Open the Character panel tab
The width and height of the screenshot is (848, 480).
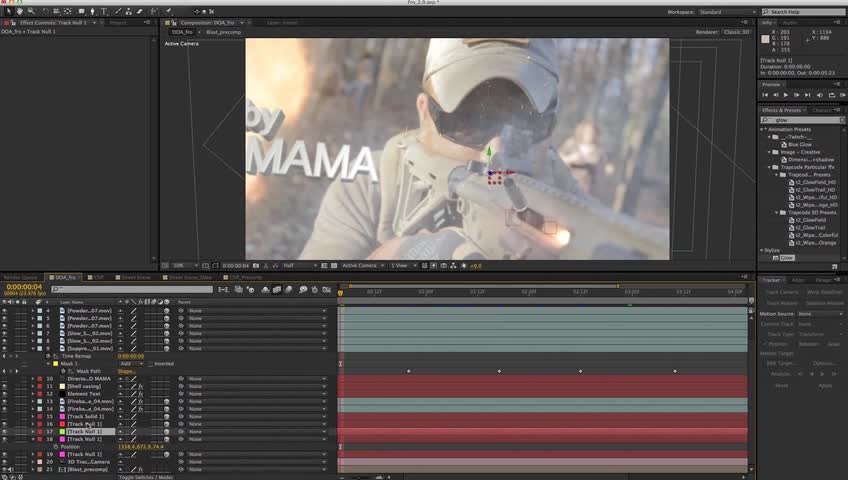pos(823,110)
